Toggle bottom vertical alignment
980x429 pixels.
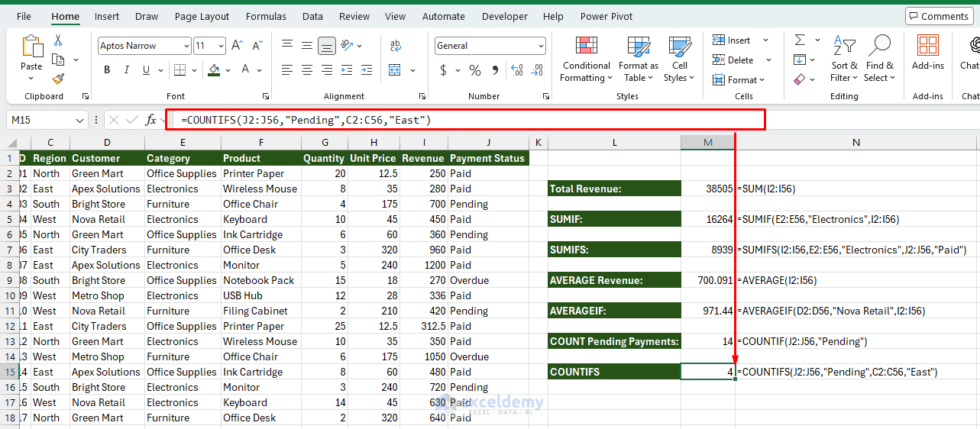point(327,46)
